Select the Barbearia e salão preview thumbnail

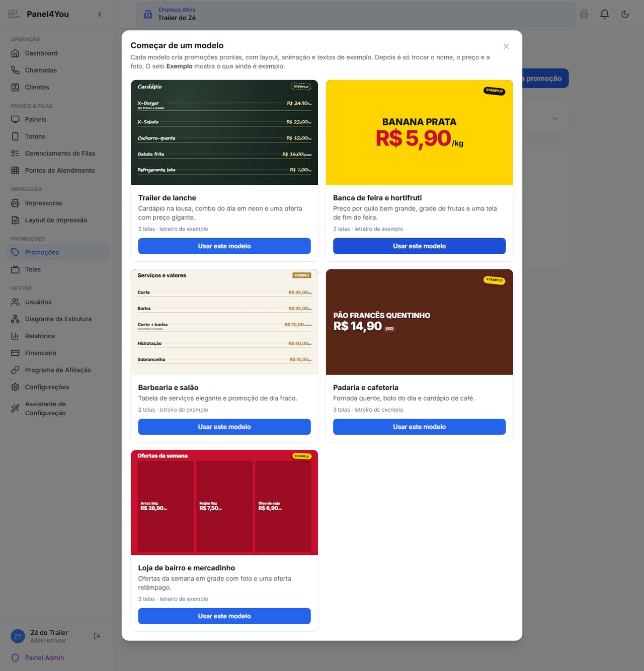coord(224,322)
